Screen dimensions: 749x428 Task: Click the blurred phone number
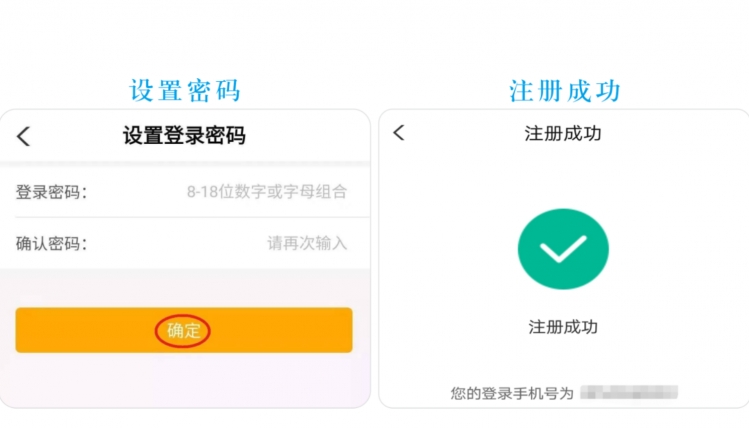629,392
